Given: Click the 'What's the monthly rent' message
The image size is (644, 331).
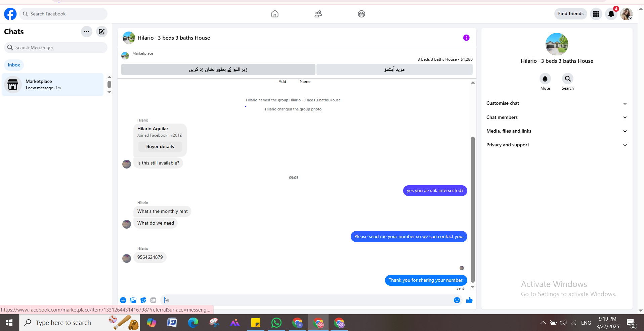Looking at the screenshot, I should point(162,211).
